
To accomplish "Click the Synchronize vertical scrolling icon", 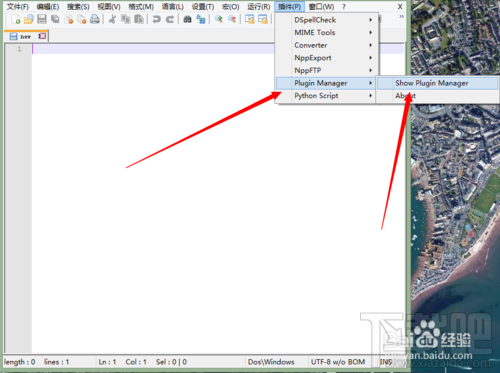I will [x=250, y=19].
